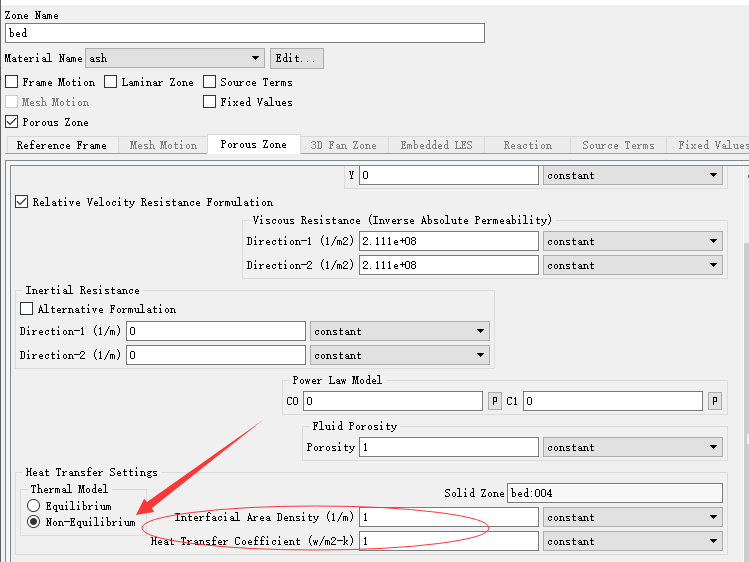Image resolution: width=749 pixels, height=562 pixels.
Task: Click the Edit... material button
Action: [296, 58]
